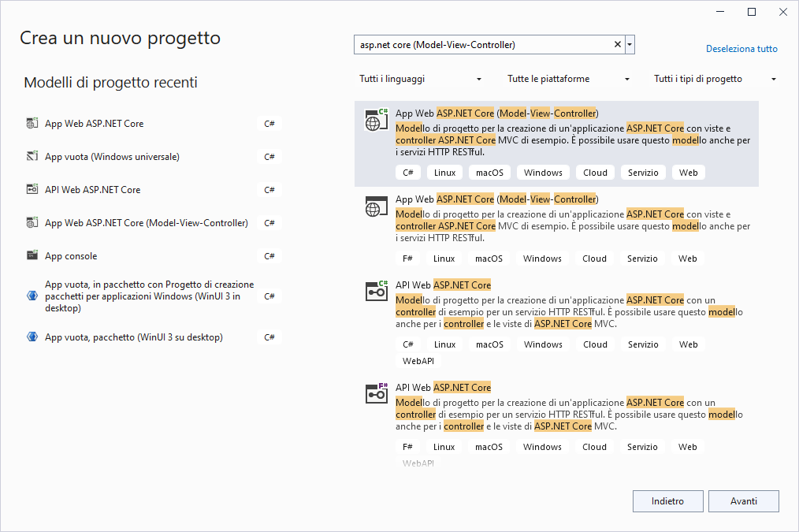Open the Tutti i tipi di progetto filter
Image resolution: width=799 pixels, height=532 pixels.
(x=715, y=79)
